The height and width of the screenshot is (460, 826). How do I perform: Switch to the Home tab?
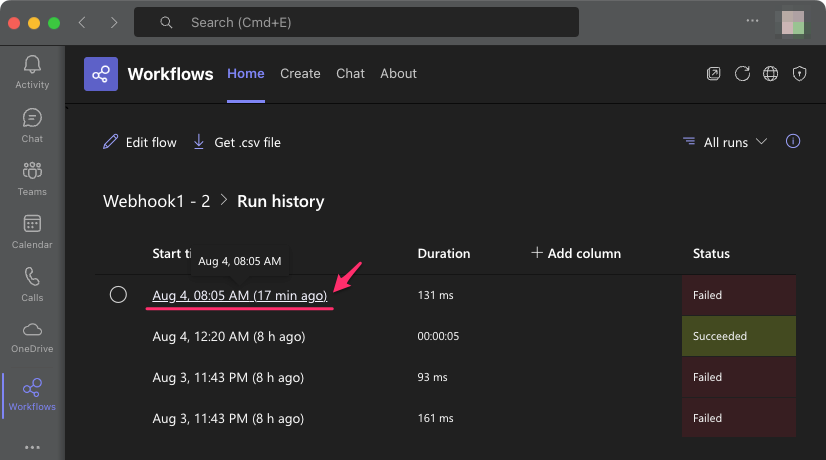[245, 74]
